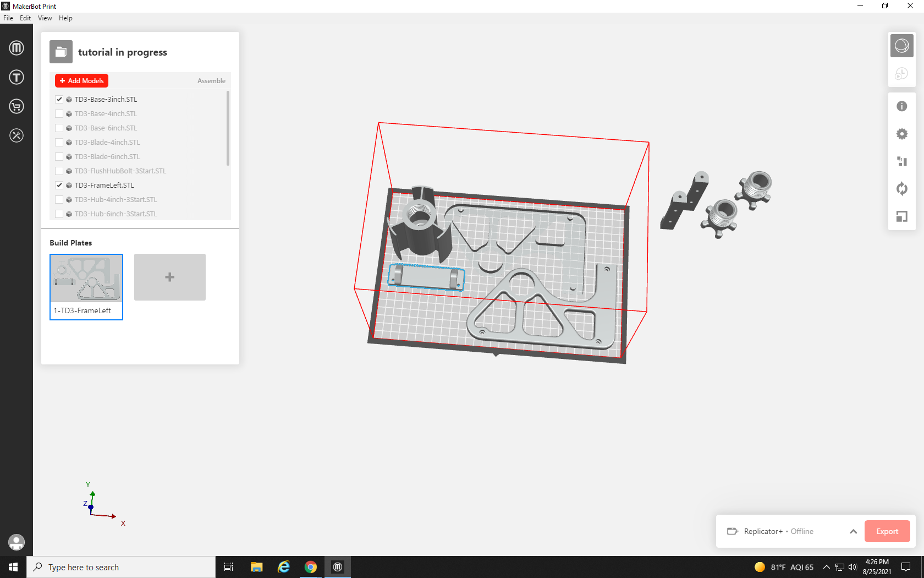Image resolution: width=924 pixels, height=578 pixels.
Task: Click the project title tutorial in progress
Action: [x=123, y=52]
